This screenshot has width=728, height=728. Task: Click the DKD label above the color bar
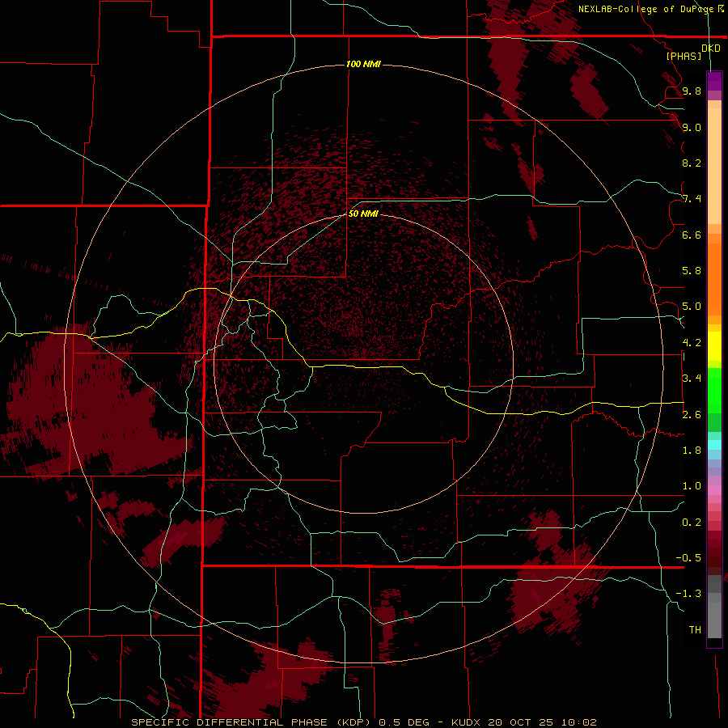click(710, 49)
